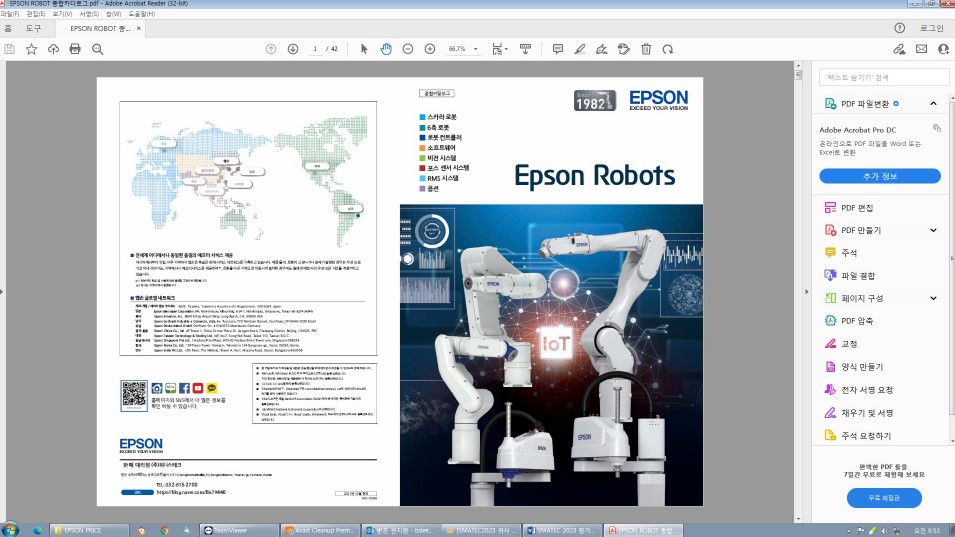
Task: Open the Chrome taskbar icon
Action: tap(164, 530)
